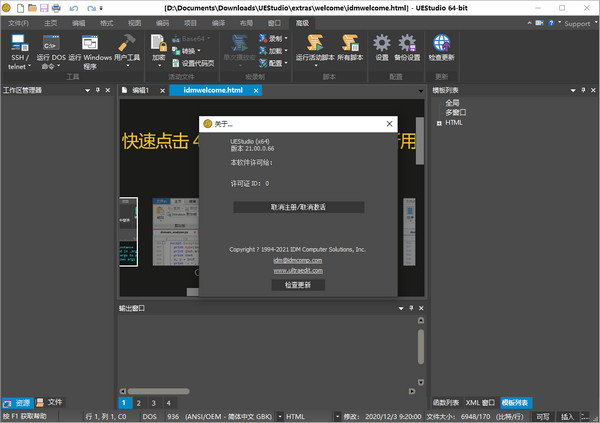Switch to the 窗口 ribbon tab

[x=274, y=23]
